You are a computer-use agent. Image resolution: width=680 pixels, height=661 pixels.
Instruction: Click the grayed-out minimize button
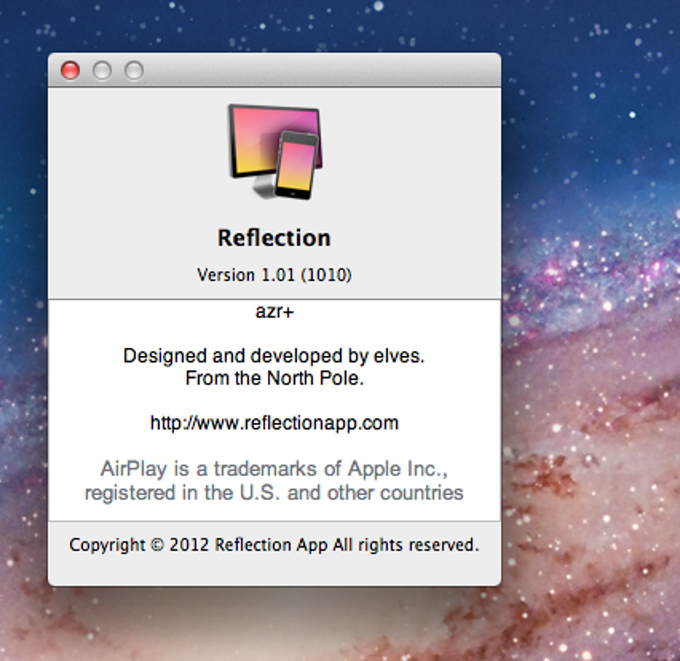point(102,70)
